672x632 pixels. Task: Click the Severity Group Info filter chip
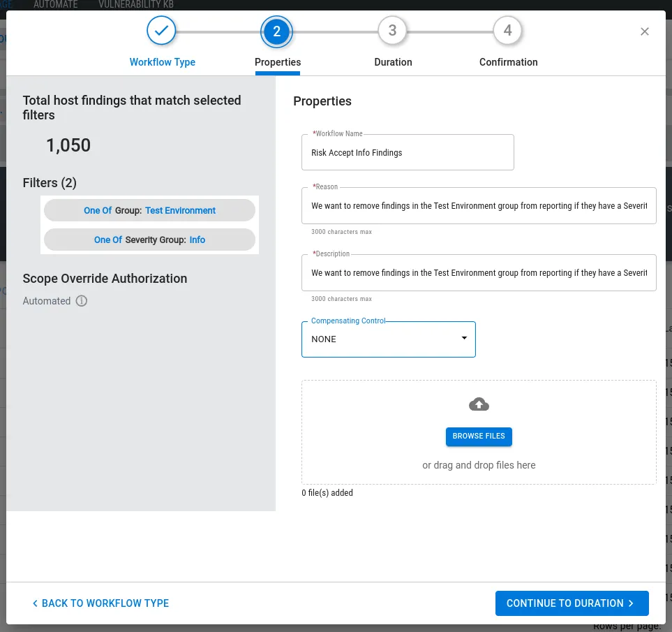coord(149,240)
